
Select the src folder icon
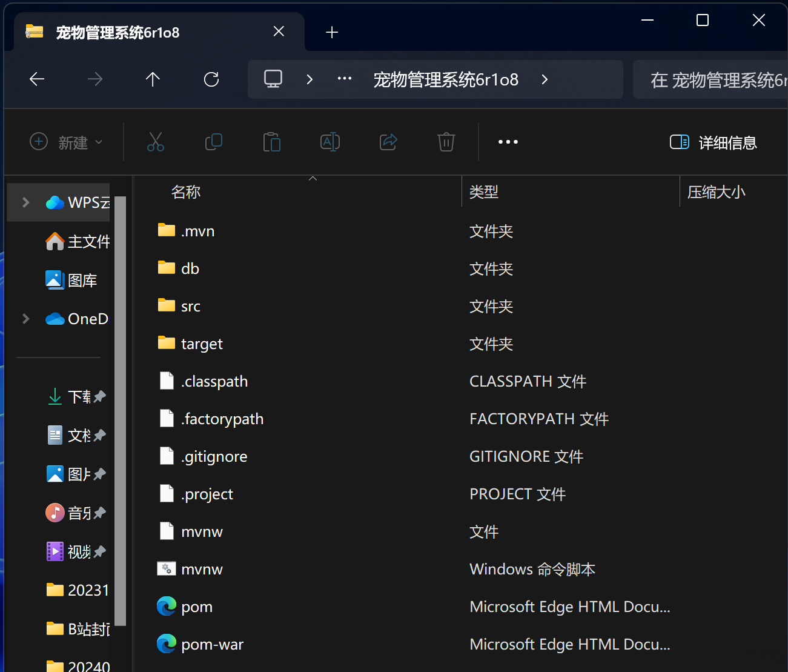tap(167, 305)
